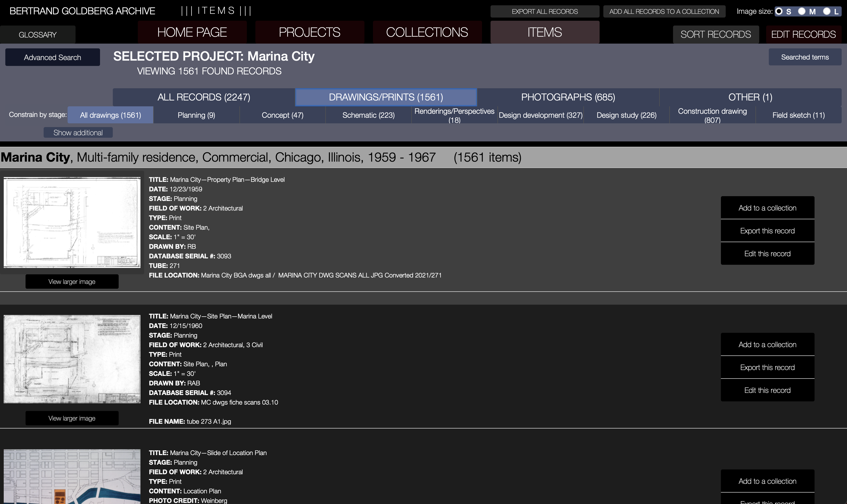This screenshot has width=847, height=504.
Task: Click ADD ALL RECORDS TO A COLLECTION
Action: (664, 11)
